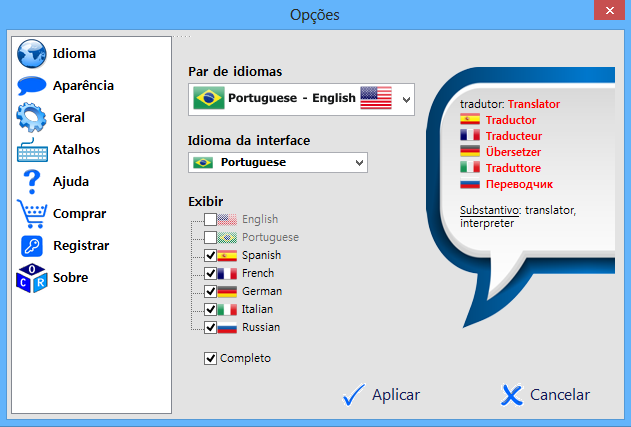
Task: Click the Italian flag in Exibir list
Action: point(227,309)
